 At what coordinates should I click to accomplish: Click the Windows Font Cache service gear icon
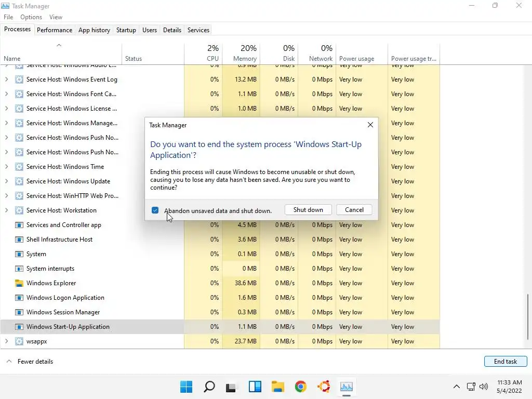point(19,94)
